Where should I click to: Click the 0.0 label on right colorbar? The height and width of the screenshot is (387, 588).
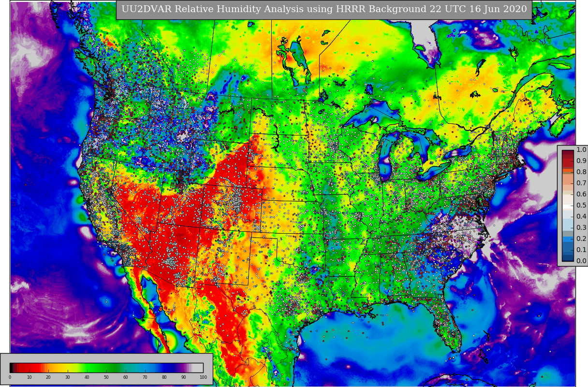point(581,261)
